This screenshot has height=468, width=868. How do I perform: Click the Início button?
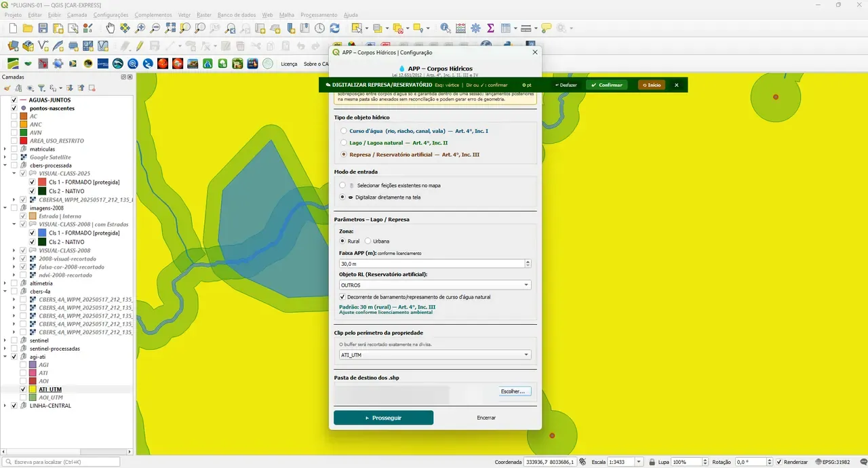pyautogui.click(x=652, y=85)
